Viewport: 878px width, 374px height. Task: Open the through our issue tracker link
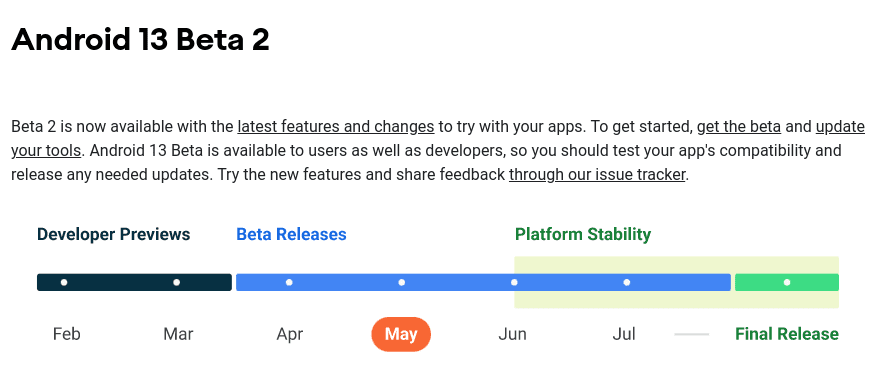(597, 175)
